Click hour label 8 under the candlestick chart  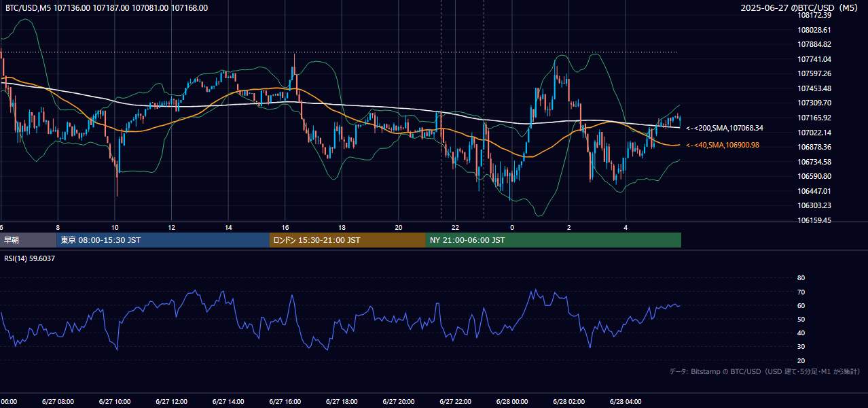(x=58, y=228)
